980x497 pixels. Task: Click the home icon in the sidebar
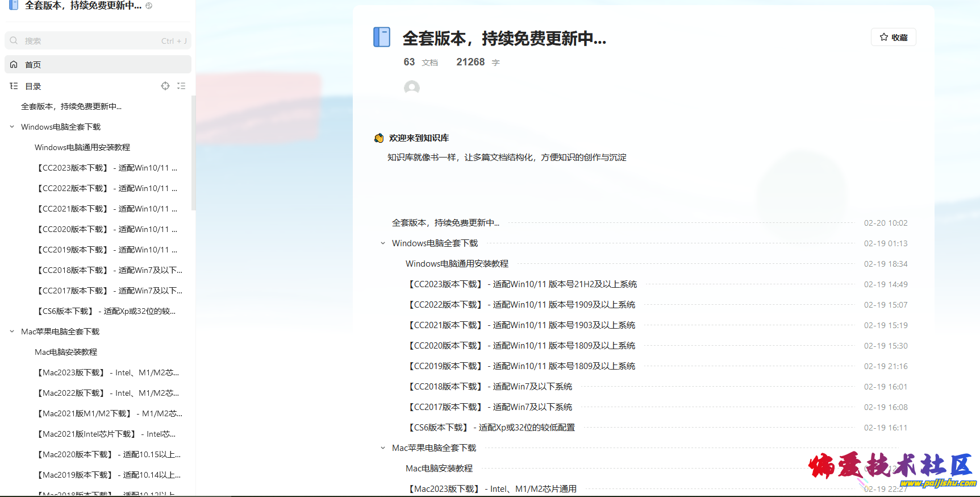coord(14,64)
